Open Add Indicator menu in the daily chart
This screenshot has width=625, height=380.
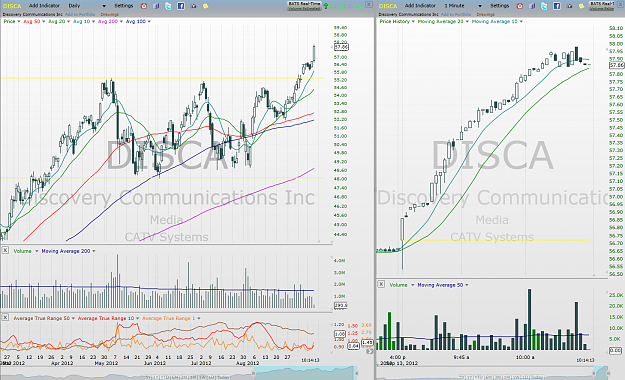[44, 6]
